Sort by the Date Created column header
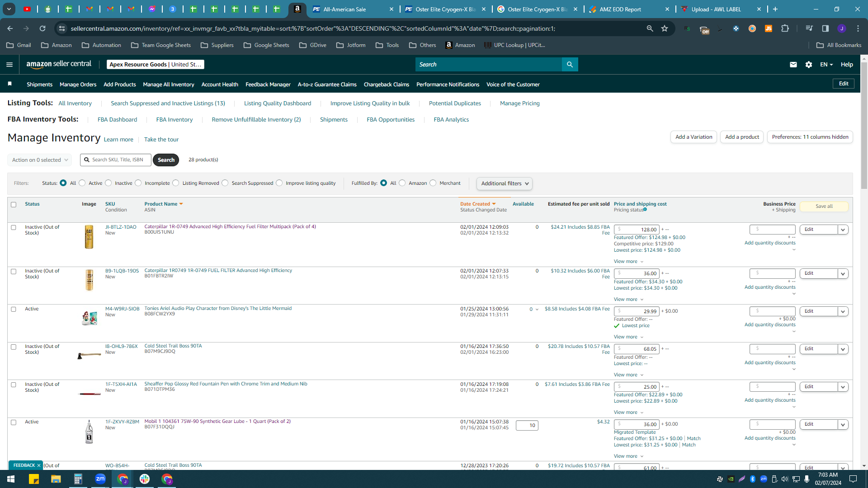Viewport: 868px width, 488px height. click(478, 204)
